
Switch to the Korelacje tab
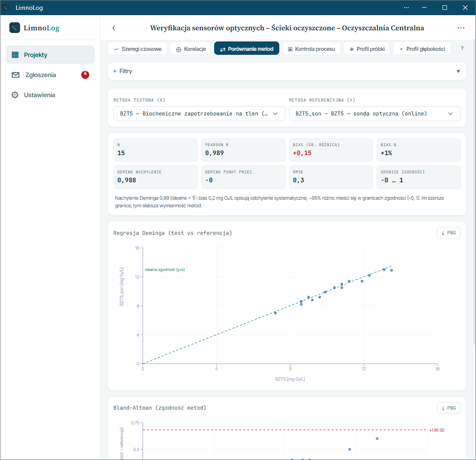(x=190, y=49)
